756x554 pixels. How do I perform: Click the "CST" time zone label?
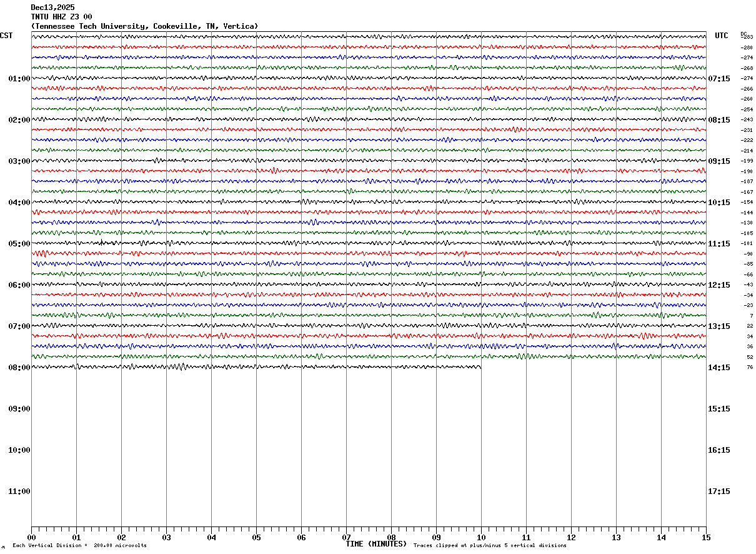tap(6, 36)
